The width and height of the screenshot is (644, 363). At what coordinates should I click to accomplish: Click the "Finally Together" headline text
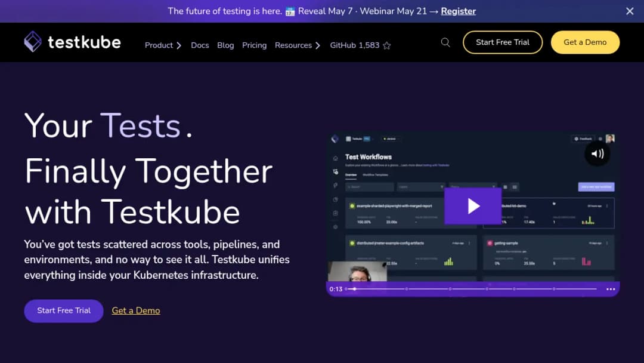tap(148, 171)
